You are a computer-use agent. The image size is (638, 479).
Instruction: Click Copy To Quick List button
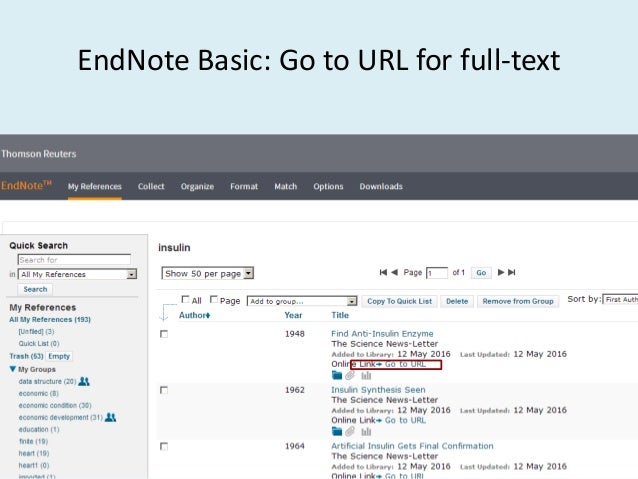point(400,301)
